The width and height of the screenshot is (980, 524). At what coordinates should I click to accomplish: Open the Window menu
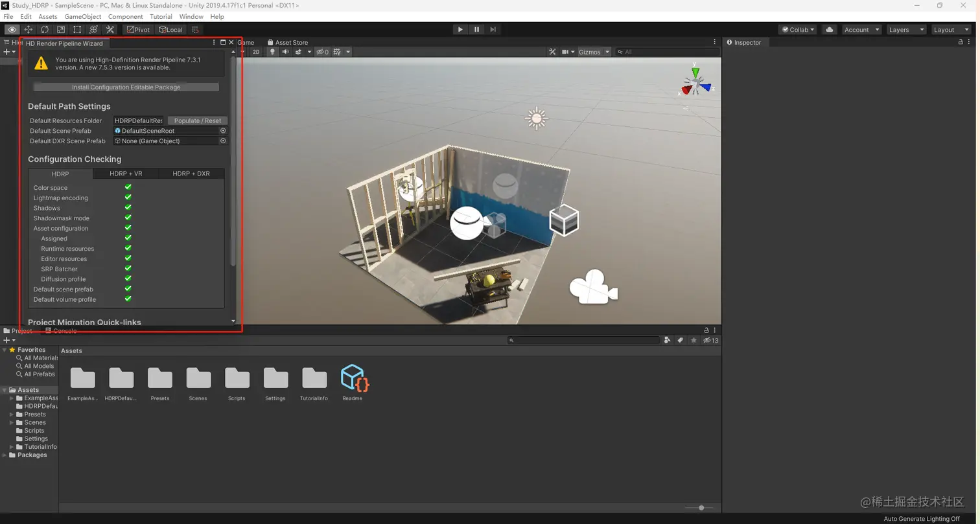(191, 16)
